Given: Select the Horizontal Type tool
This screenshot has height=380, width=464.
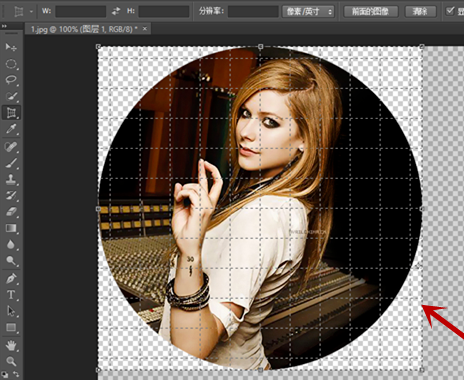Looking at the screenshot, I should (x=11, y=295).
